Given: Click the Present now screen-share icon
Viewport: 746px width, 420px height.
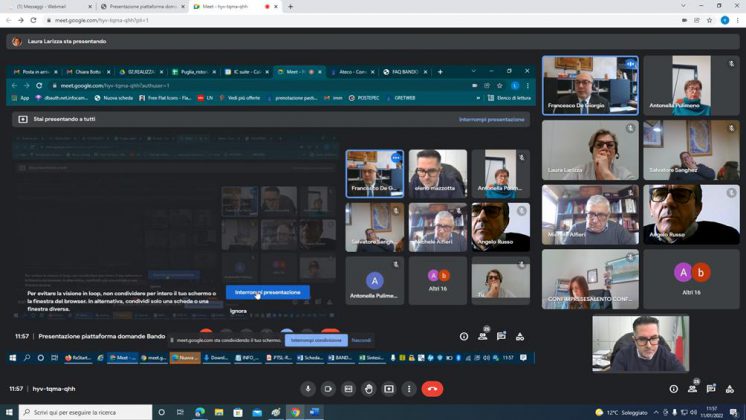Looking at the screenshot, I should (x=389, y=389).
